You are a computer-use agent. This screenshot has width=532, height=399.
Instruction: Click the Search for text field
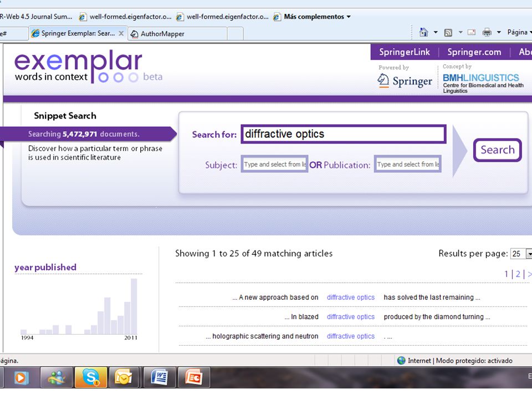click(344, 134)
